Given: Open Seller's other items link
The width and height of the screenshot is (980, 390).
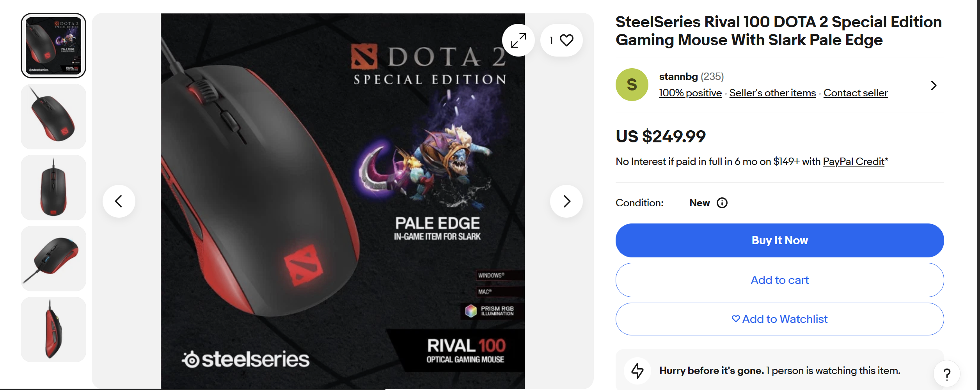Looking at the screenshot, I should point(772,93).
